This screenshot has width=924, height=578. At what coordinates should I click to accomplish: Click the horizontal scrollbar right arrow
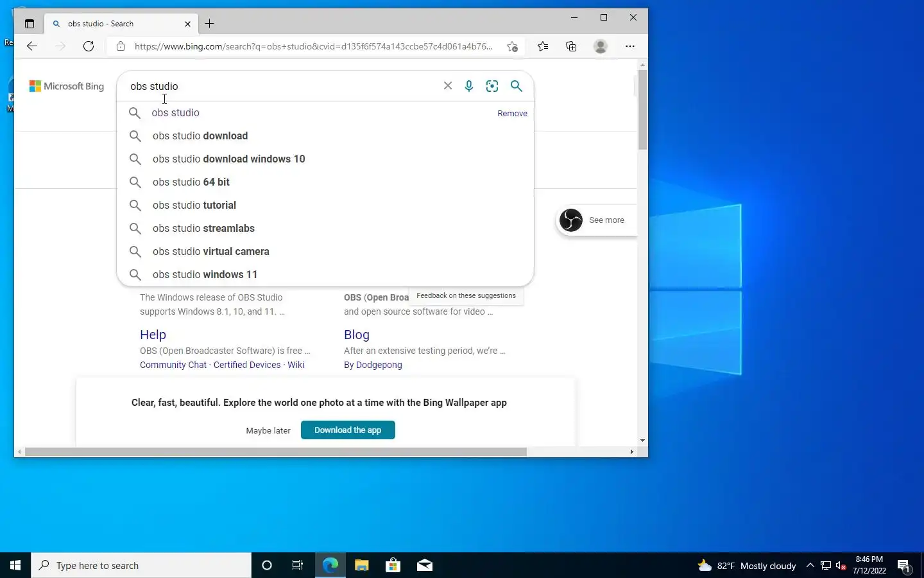(x=632, y=451)
